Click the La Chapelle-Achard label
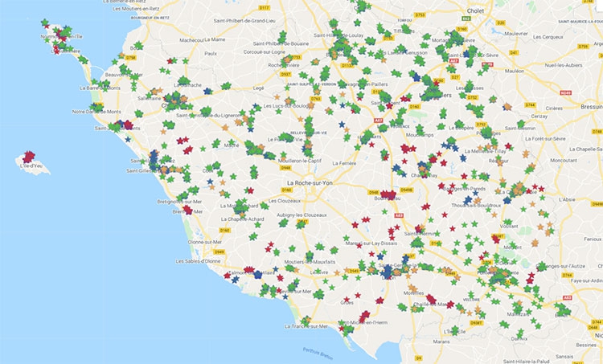This screenshot has width=603, height=364. click(x=243, y=219)
